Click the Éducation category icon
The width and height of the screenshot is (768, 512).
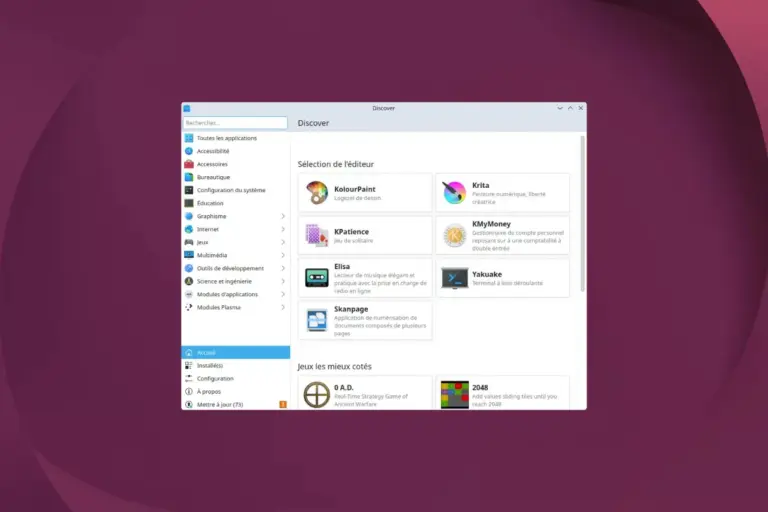(x=189, y=203)
